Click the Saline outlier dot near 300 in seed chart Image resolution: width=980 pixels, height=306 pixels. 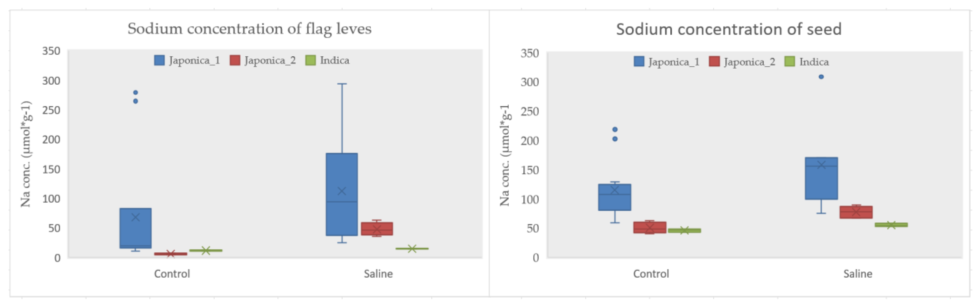pos(821,77)
